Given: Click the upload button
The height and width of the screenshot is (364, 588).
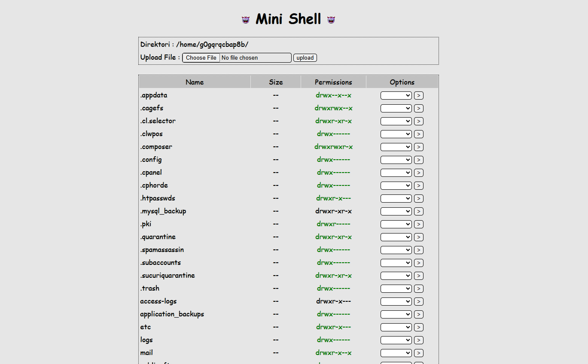Looking at the screenshot, I should click(305, 58).
